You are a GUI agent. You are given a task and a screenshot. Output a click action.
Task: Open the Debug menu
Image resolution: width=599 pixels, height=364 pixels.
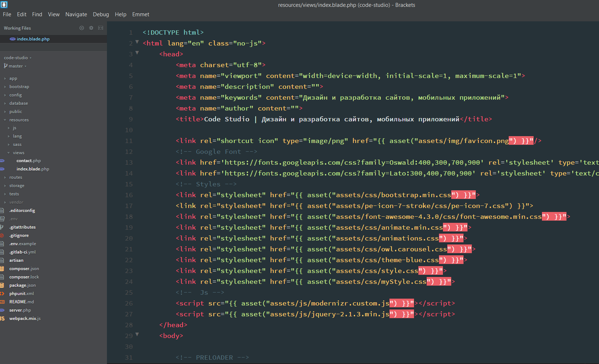point(101,14)
